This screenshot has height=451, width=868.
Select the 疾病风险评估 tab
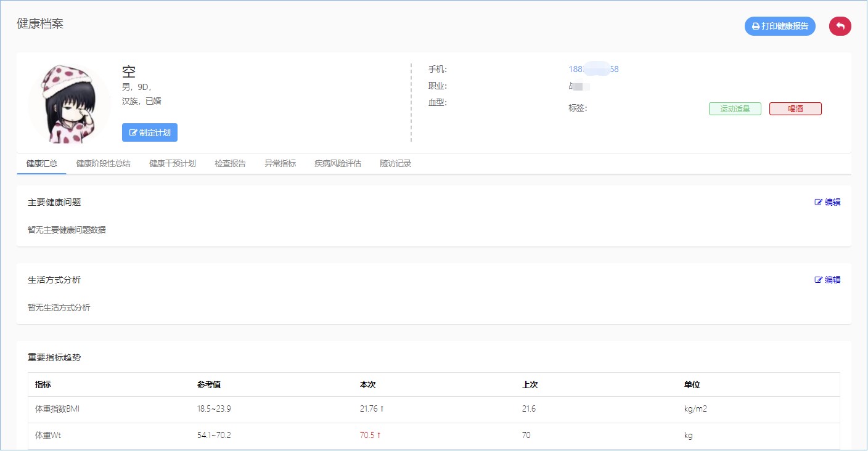pyautogui.click(x=338, y=164)
